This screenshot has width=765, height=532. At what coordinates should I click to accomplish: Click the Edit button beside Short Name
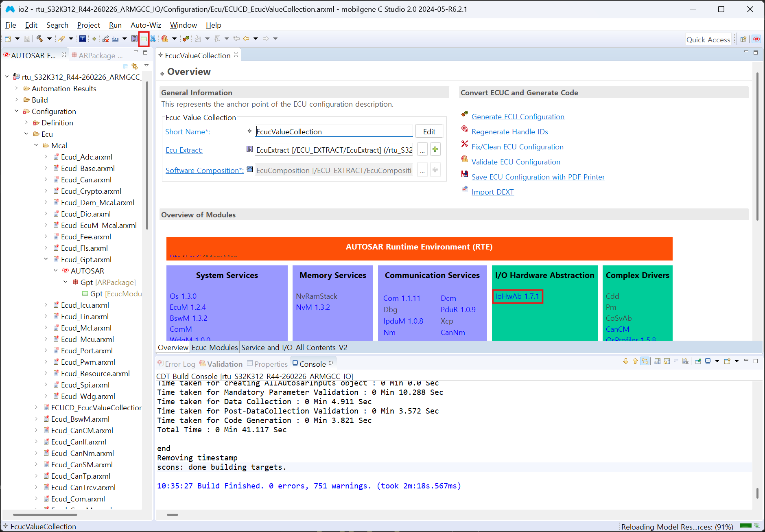coord(429,131)
